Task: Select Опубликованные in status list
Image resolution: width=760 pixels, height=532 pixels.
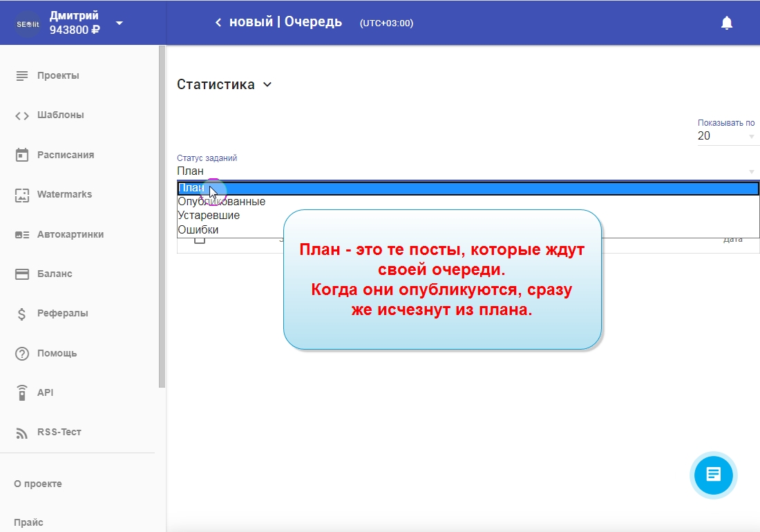Action: 222,202
